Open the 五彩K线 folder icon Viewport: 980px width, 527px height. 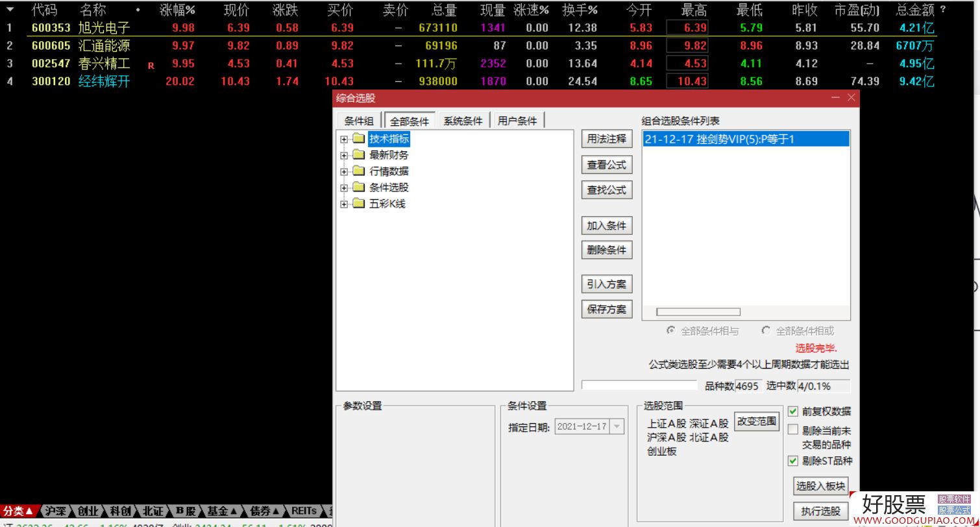coord(359,204)
